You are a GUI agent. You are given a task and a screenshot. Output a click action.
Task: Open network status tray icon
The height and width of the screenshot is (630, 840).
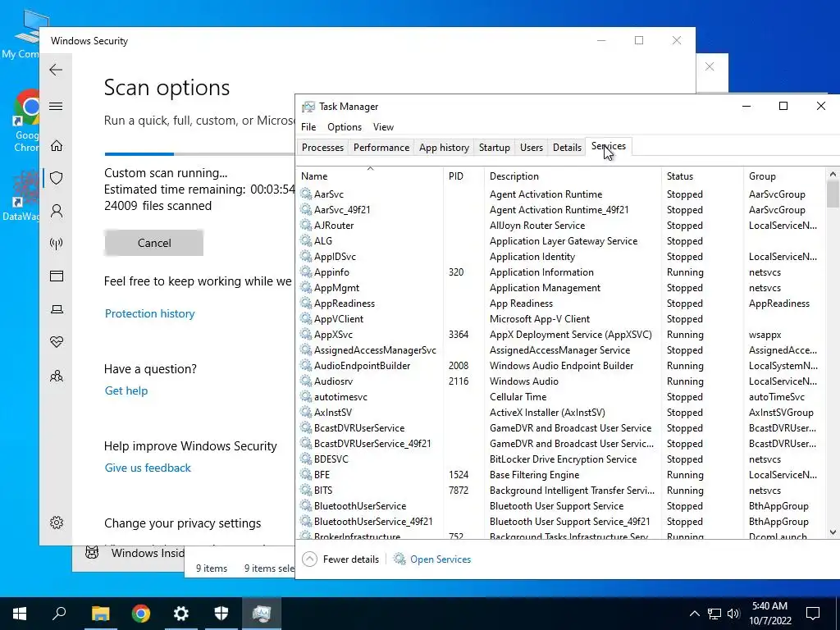(x=714, y=614)
